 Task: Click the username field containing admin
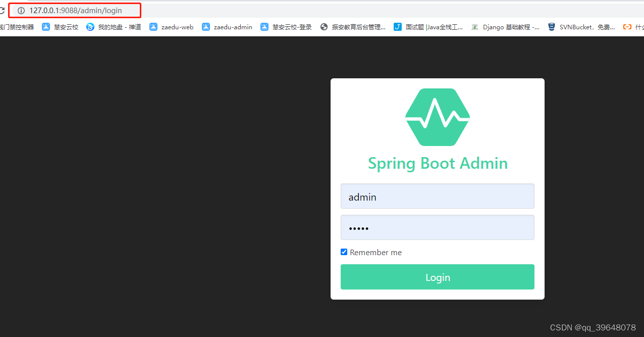click(438, 196)
